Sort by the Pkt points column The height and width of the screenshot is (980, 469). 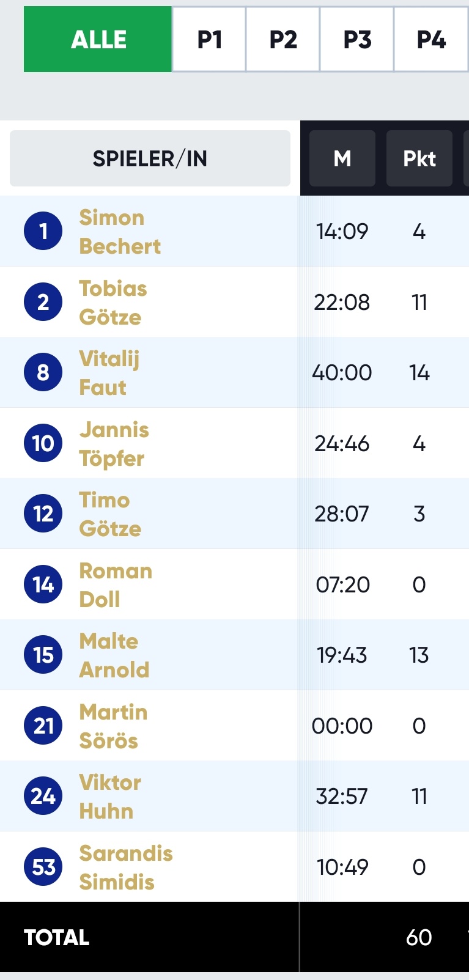coord(419,158)
